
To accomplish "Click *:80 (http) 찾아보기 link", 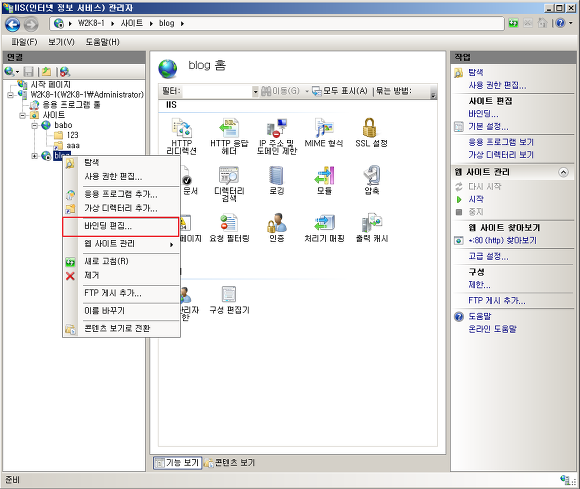I will tap(502, 241).
